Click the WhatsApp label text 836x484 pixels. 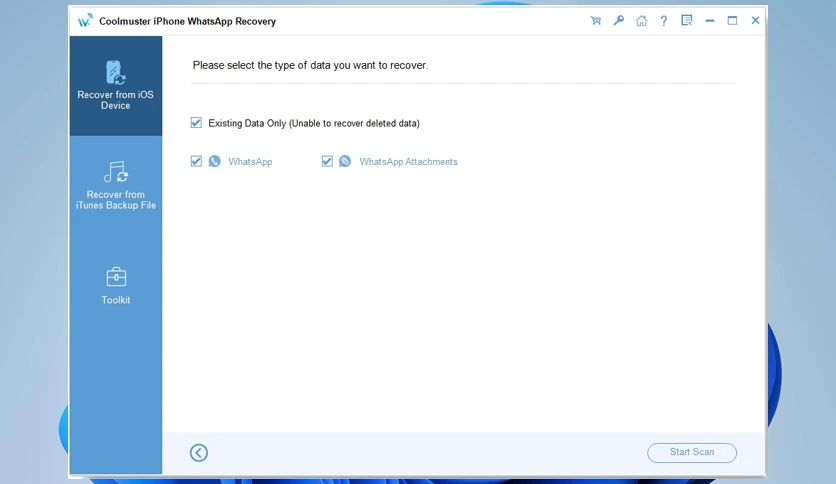tap(250, 162)
